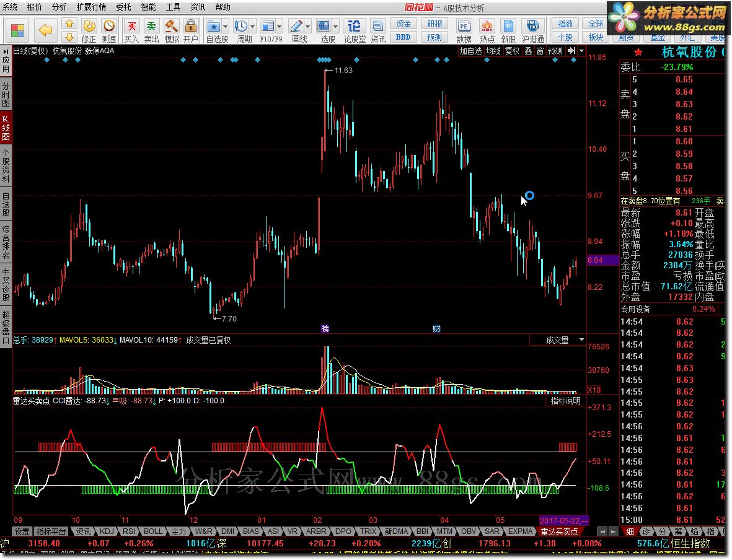Click the 加自选 button
The image size is (732, 560).
click(470, 51)
